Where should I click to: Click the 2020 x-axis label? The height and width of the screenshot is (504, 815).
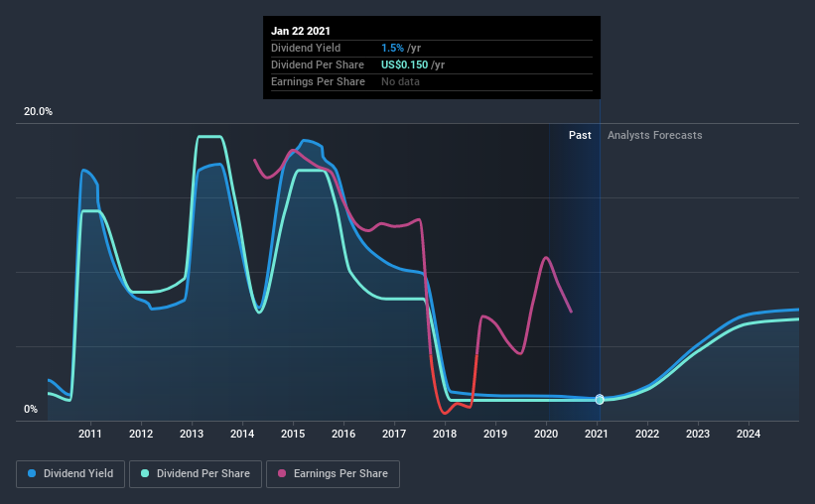(x=546, y=434)
